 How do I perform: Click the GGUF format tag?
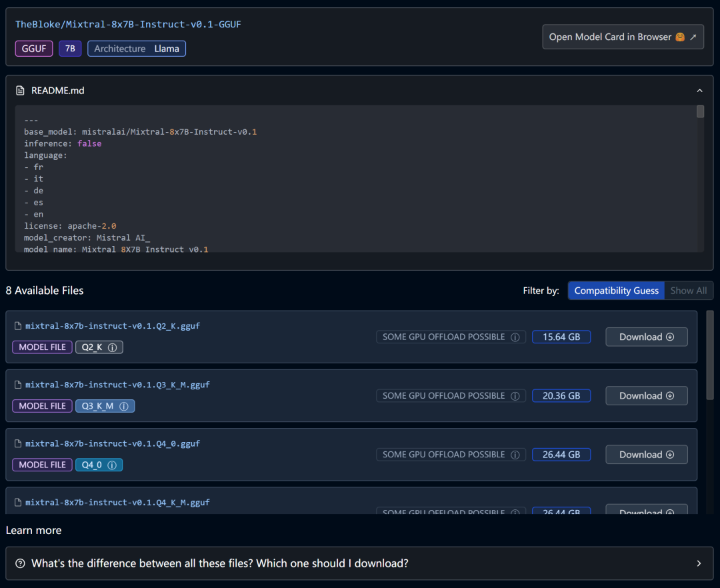[x=34, y=49]
